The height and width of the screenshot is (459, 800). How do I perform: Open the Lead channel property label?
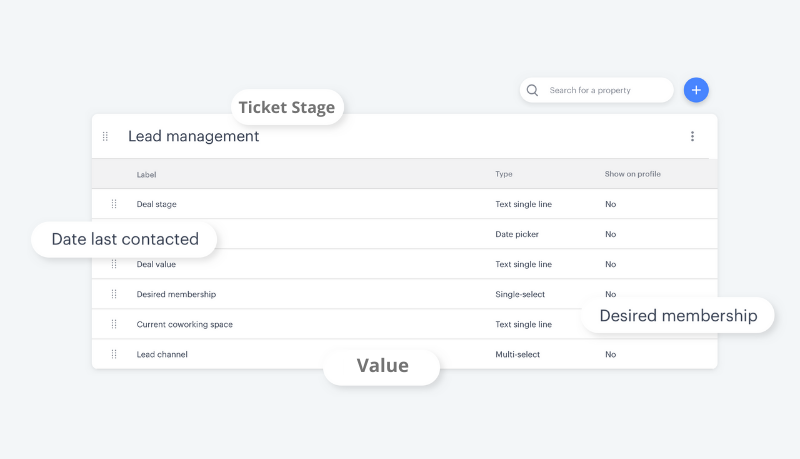point(162,354)
